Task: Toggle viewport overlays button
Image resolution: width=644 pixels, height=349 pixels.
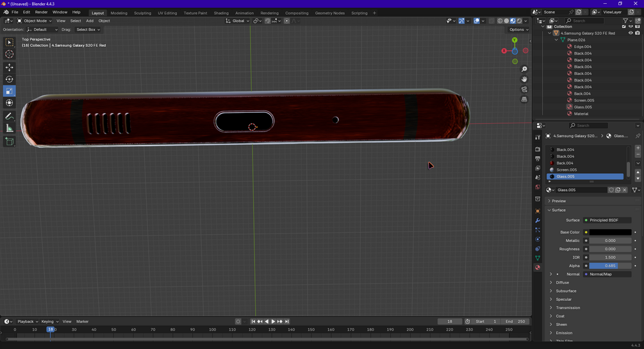Action: pyautogui.click(x=476, y=21)
